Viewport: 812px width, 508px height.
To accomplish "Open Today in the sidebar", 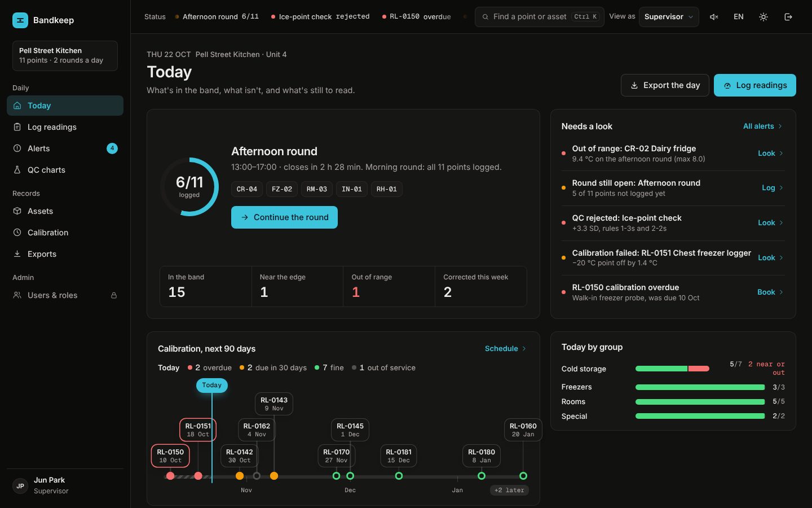I will click(65, 106).
